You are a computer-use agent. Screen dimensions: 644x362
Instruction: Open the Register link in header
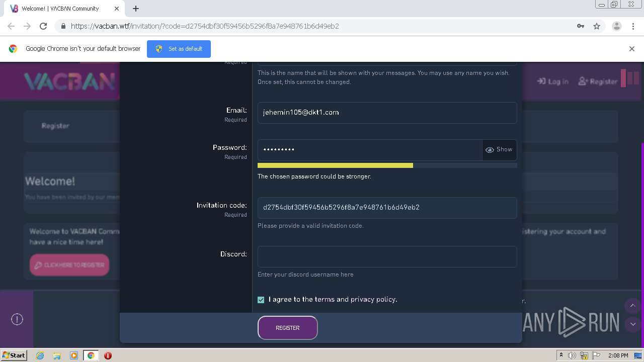(x=598, y=81)
